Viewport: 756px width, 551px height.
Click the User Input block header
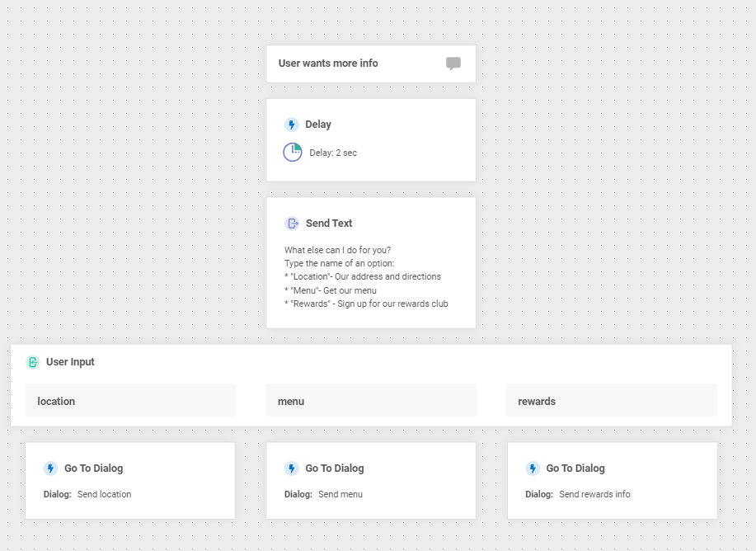(70, 361)
